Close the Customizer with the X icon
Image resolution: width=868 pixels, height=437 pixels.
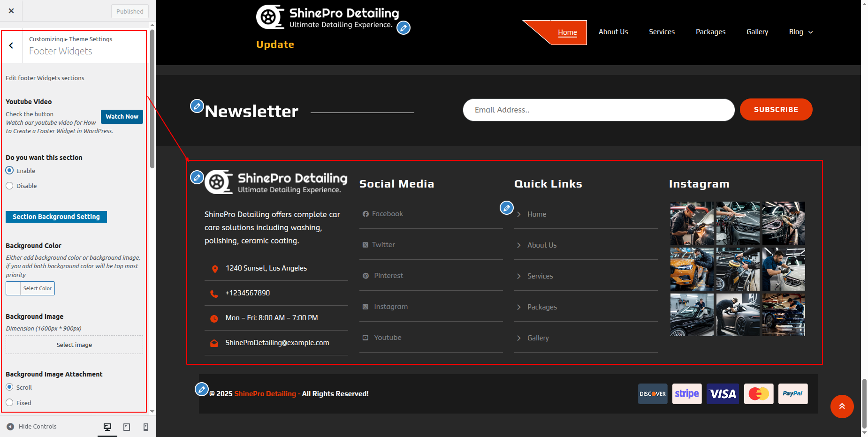(x=11, y=11)
